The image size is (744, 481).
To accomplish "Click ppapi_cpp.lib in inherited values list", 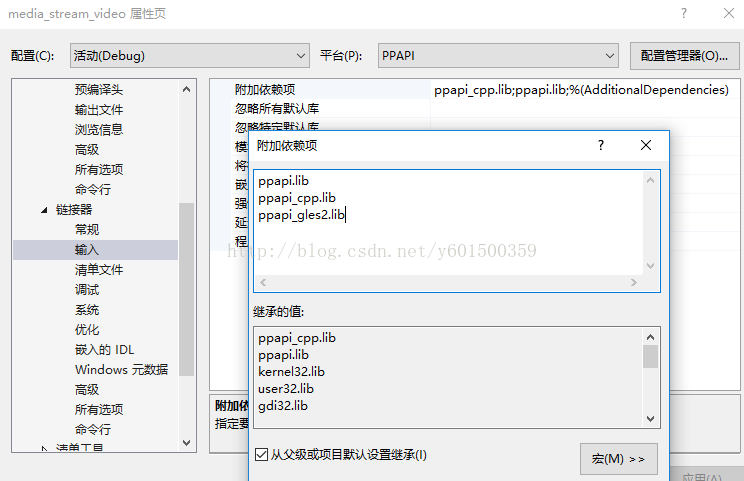I will [x=297, y=338].
